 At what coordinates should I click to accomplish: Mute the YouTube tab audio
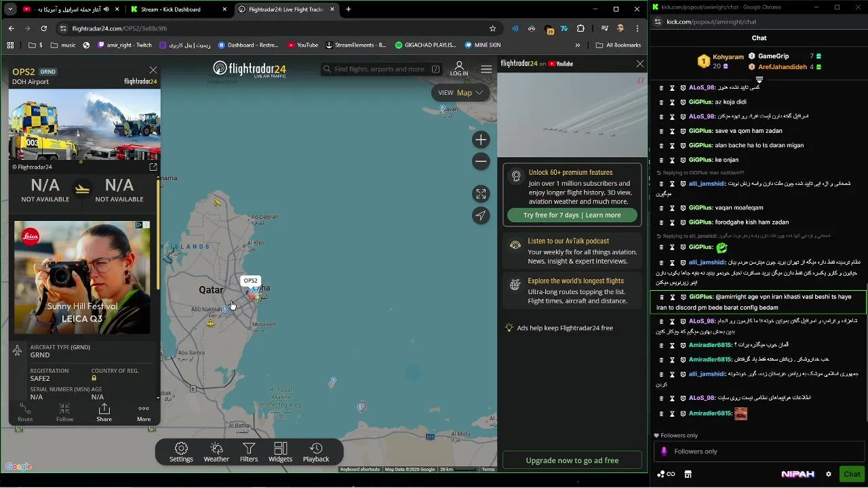(106, 9)
